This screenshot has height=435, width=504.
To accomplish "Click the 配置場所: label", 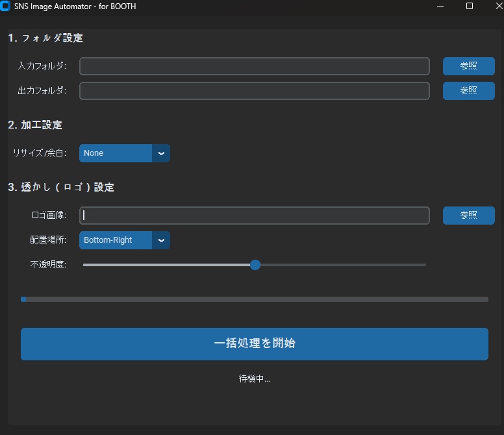I will pyautogui.click(x=48, y=240).
